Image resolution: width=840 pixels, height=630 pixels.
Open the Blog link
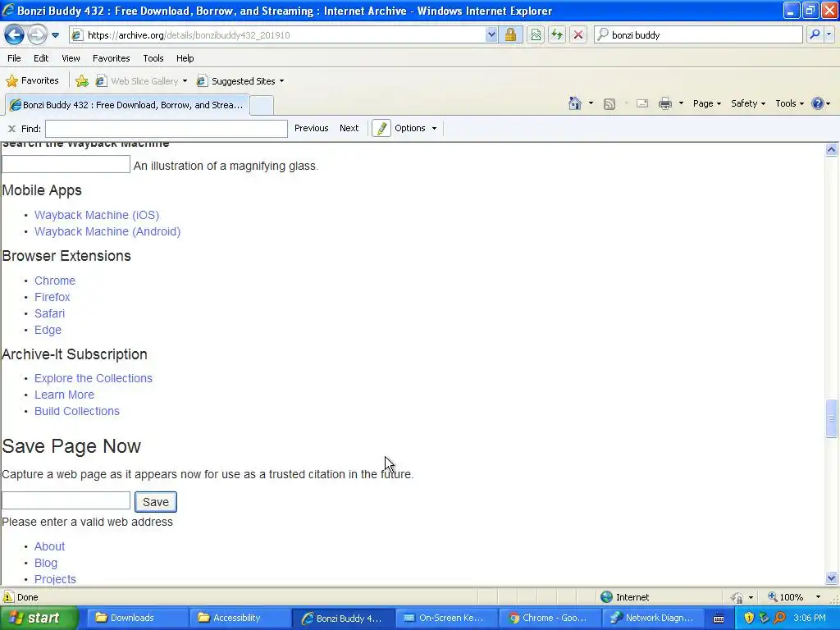coord(46,563)
